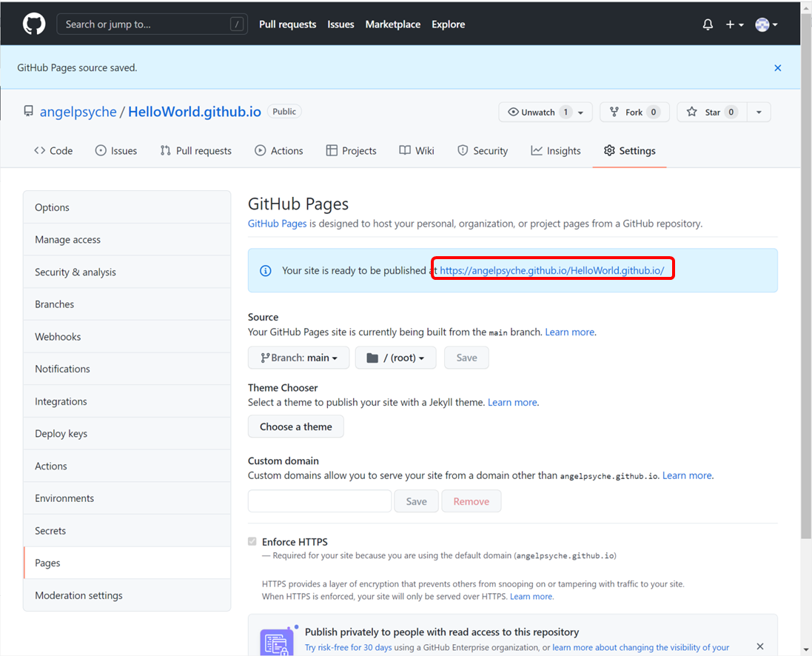Open the notifications bell icon
Screen dimensions: 812x656
coord(708,24)
